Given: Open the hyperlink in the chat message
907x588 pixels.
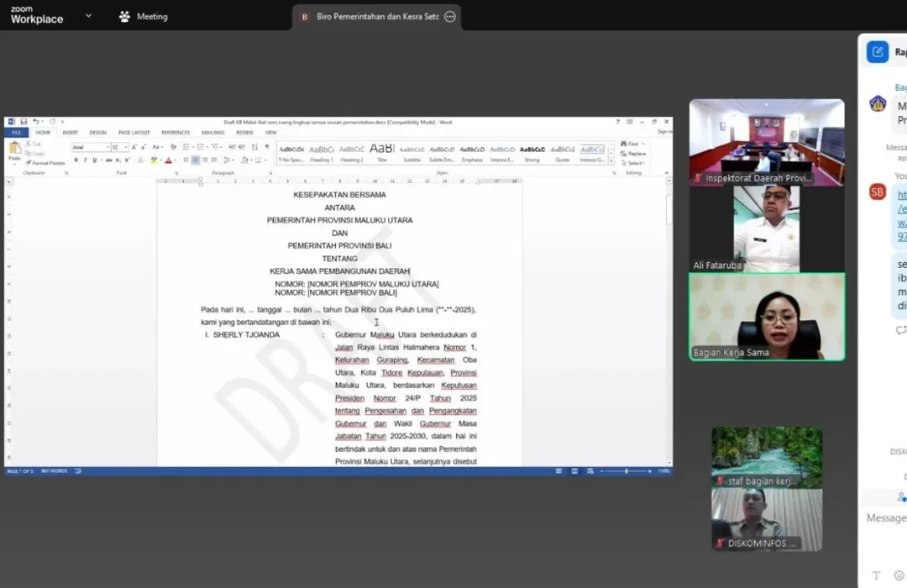Looking at the screenshot, I should 901,210.
